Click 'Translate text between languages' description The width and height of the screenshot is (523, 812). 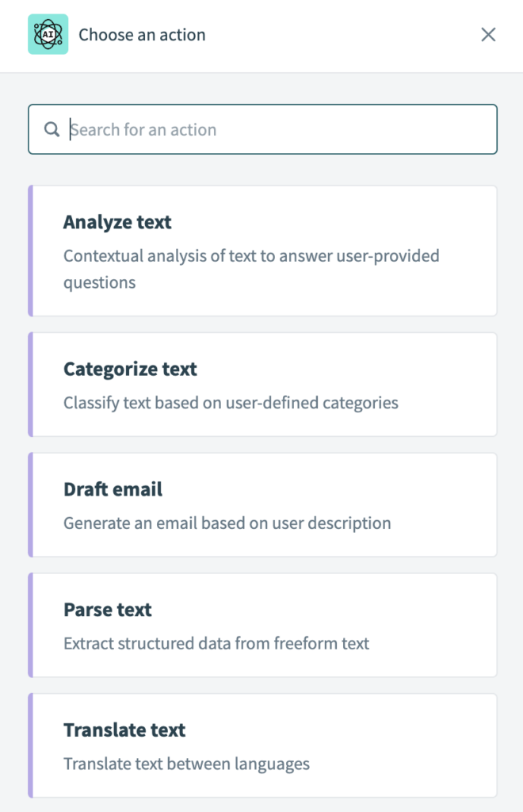coord(186,764)
